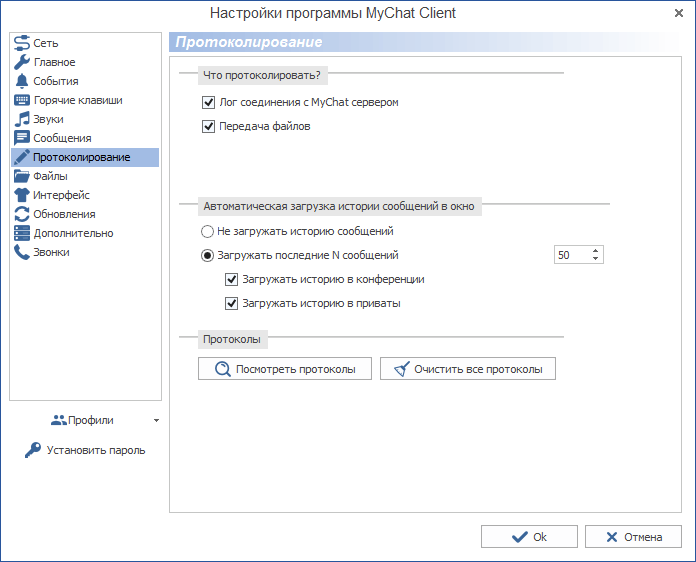Click the refresh arrows icon beside Обновления
The width and height of the screenshot is (696, 562).
[22, 214]
